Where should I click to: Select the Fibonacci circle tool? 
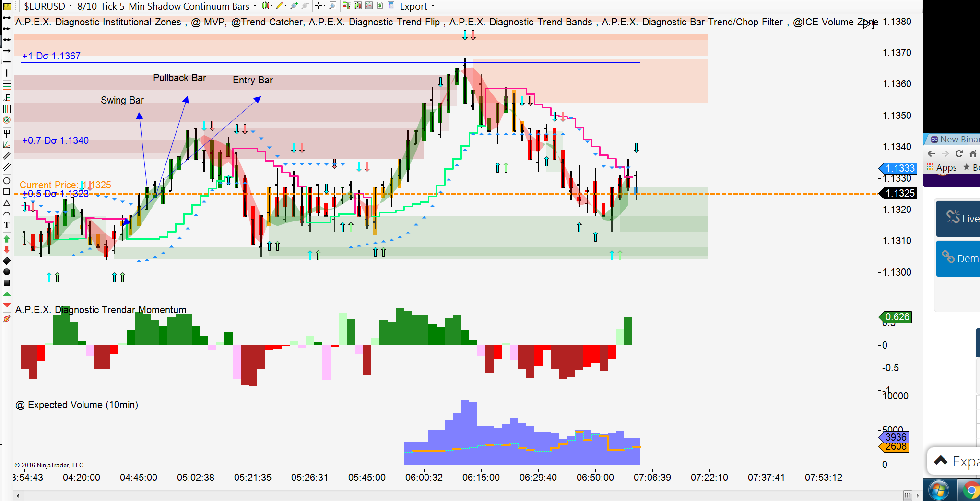coord(7,120)
